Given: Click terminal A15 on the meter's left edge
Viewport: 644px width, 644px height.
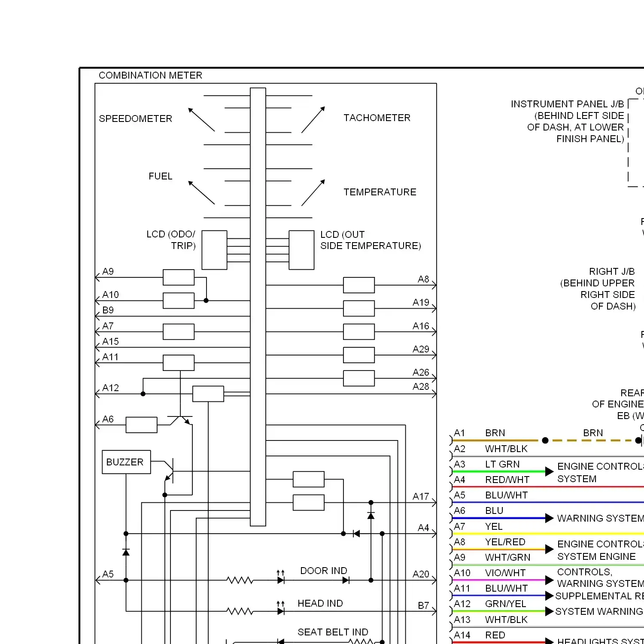Looking at the screenshot, I should pyautogui.click(x=110, y=342).
